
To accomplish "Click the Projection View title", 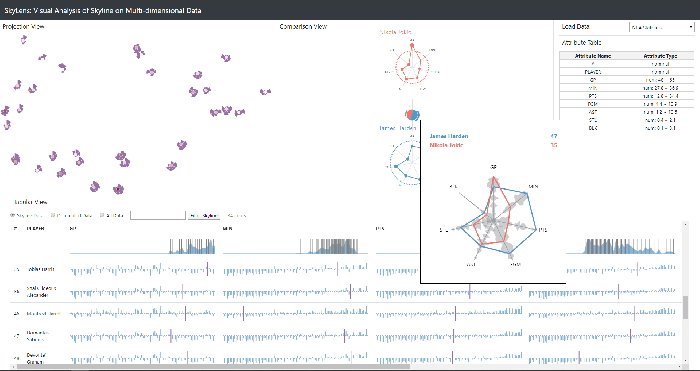I will tap(23, 27).
